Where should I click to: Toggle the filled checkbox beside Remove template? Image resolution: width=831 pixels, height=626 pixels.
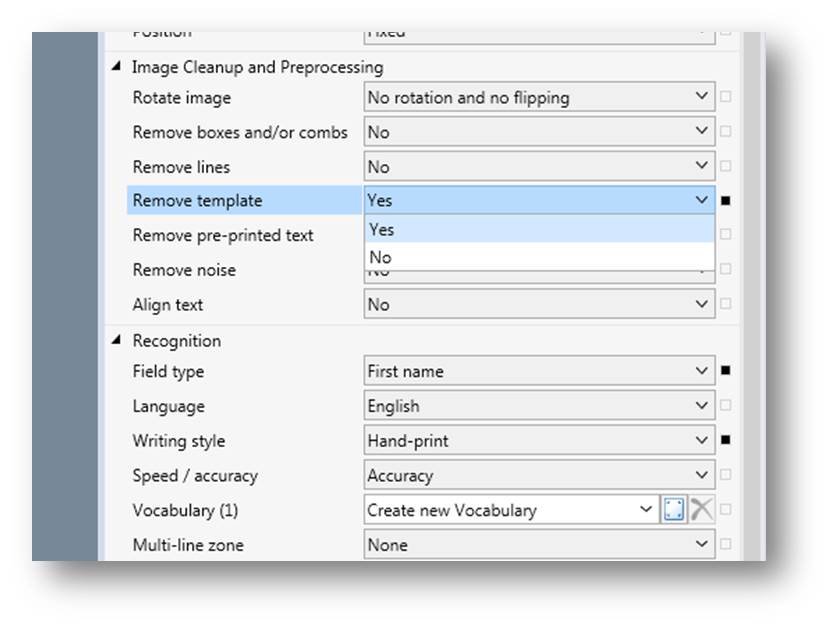tap(726, 201)
